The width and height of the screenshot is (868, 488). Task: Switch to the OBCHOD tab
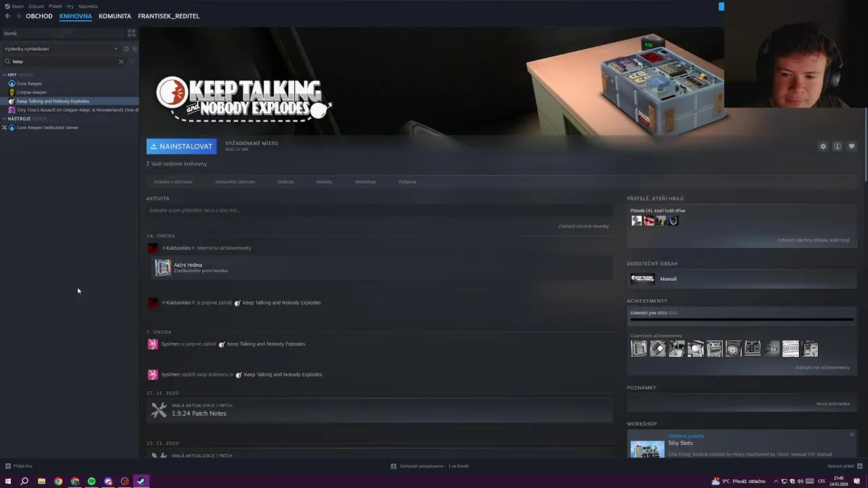coord(39,16)
